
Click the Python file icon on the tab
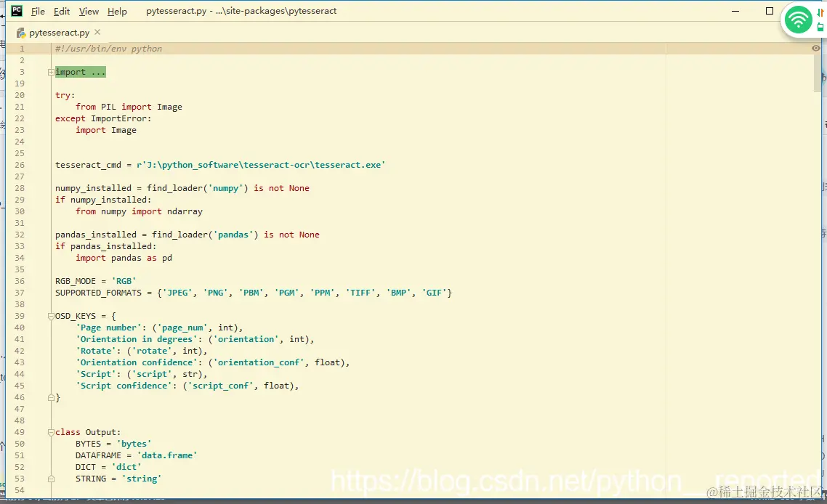pos(21,33)
